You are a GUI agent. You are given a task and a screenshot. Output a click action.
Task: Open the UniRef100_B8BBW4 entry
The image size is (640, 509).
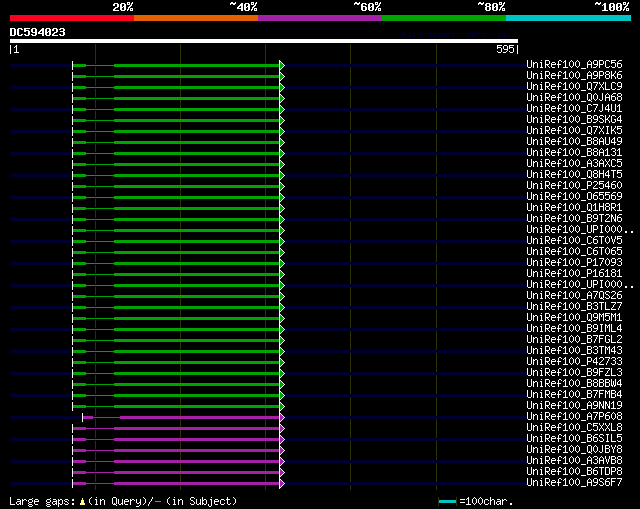pos(574,384)
